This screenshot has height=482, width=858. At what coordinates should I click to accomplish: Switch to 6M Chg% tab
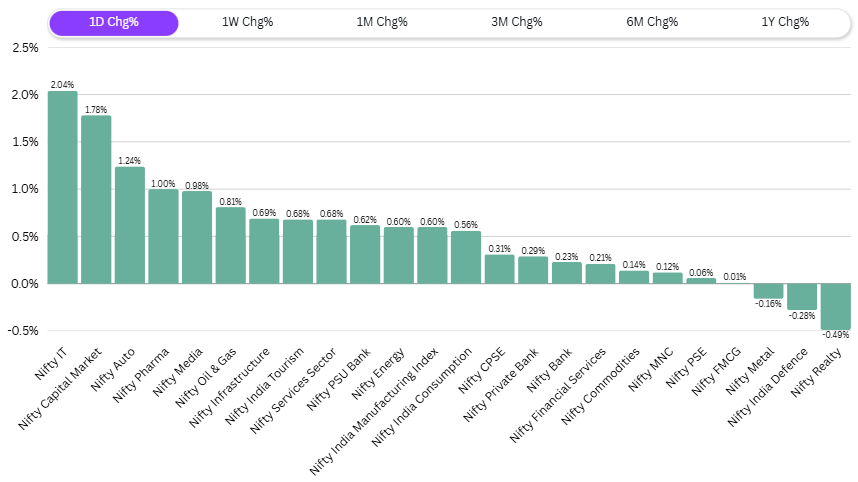click(x=651, y=23)
